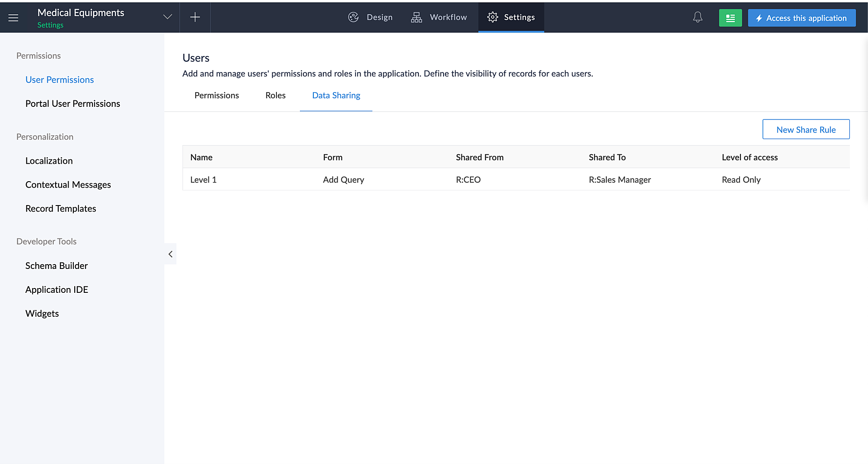Expand the Medical Equipments app dropdown
This screenshot has height=464, width=868.
coord(168,17)
